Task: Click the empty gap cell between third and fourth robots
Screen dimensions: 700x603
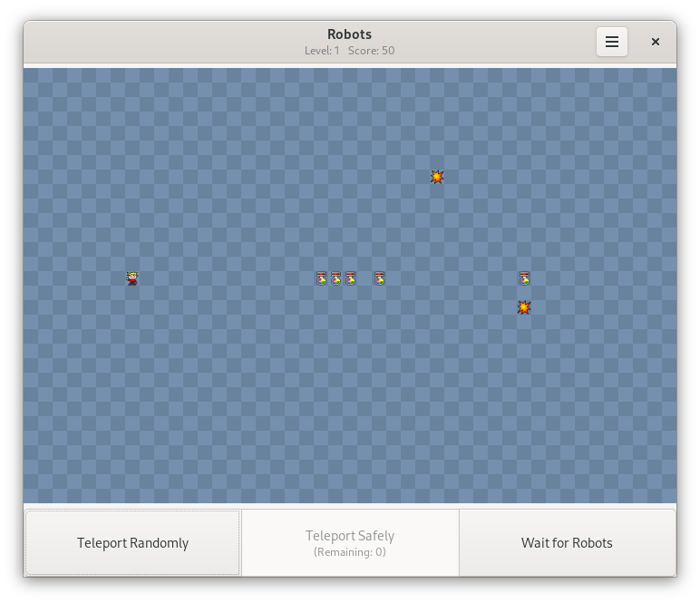Action: click(x=365, y=278)
